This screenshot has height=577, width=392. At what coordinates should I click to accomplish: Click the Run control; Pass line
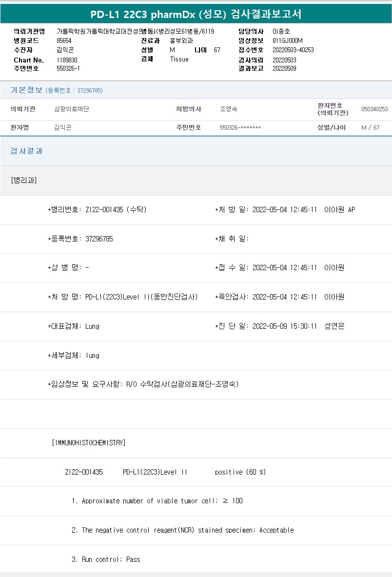tap(106, 559)
